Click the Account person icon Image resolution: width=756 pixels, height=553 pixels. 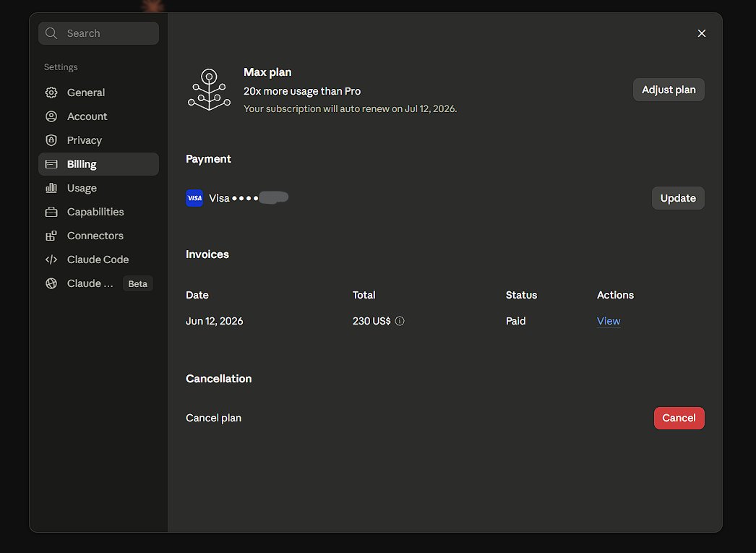coord(51,116)
